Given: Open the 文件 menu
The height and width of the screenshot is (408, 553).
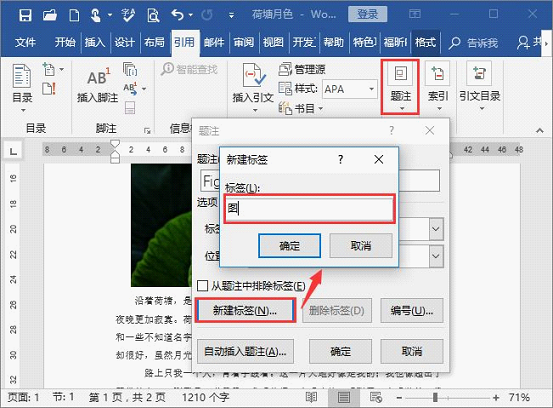Looking at the screenshot, I should click(25, 43).
